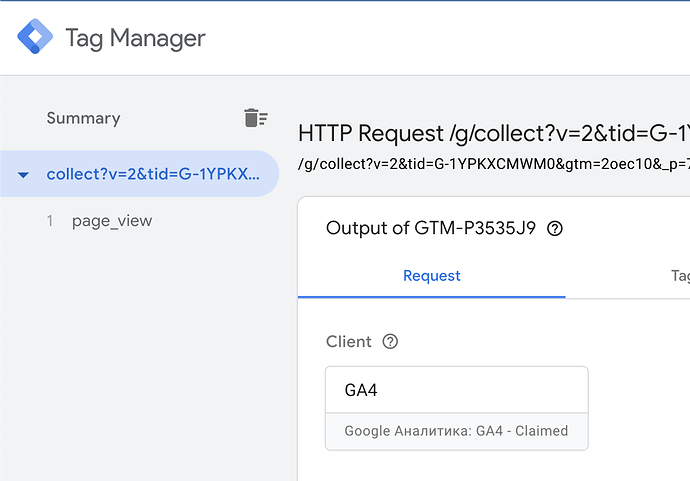690x481 pixels.
Task: Click number 1 beside page_view
Action: point(50,220)
